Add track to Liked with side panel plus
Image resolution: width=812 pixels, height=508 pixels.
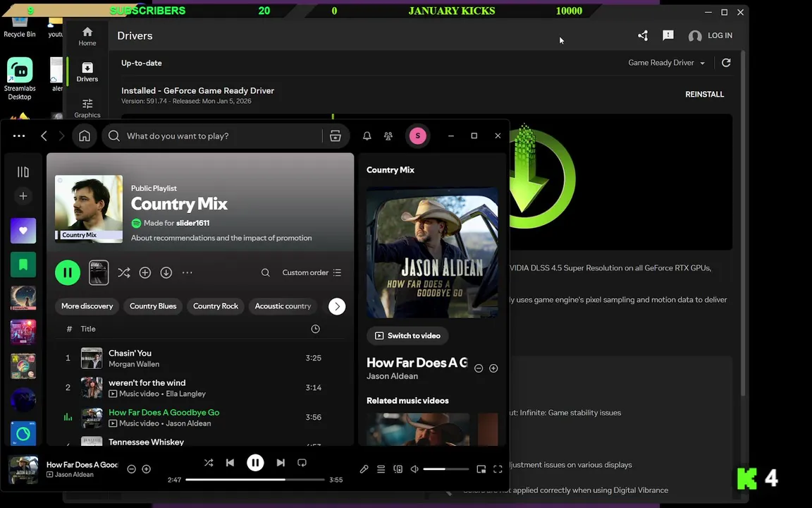click(493, 368)
